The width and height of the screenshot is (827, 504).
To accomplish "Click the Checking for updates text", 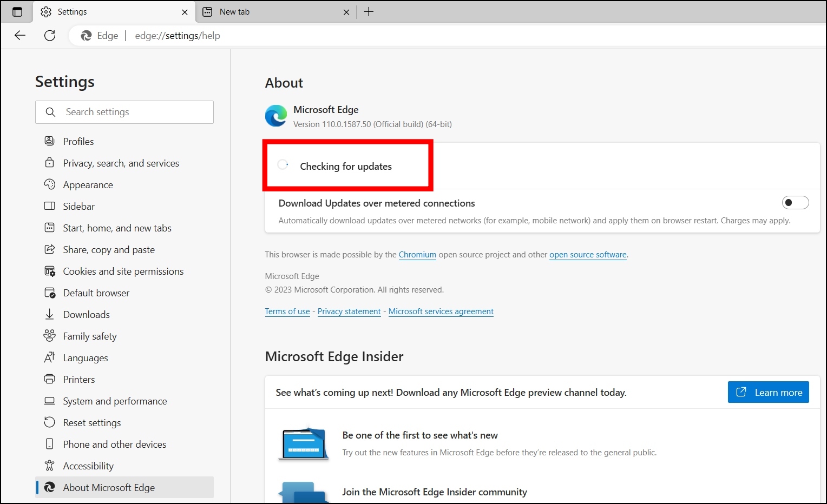I will [x=346, y=167].
